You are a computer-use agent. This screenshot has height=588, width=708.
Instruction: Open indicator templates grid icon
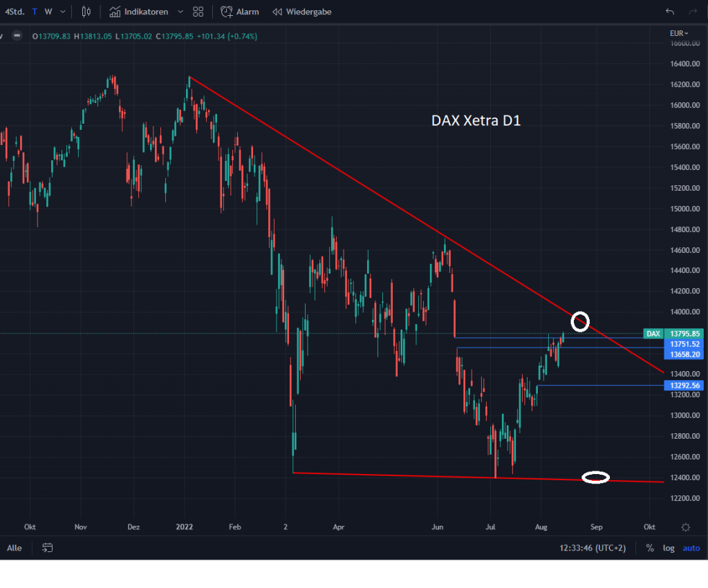tap(198, 12)
